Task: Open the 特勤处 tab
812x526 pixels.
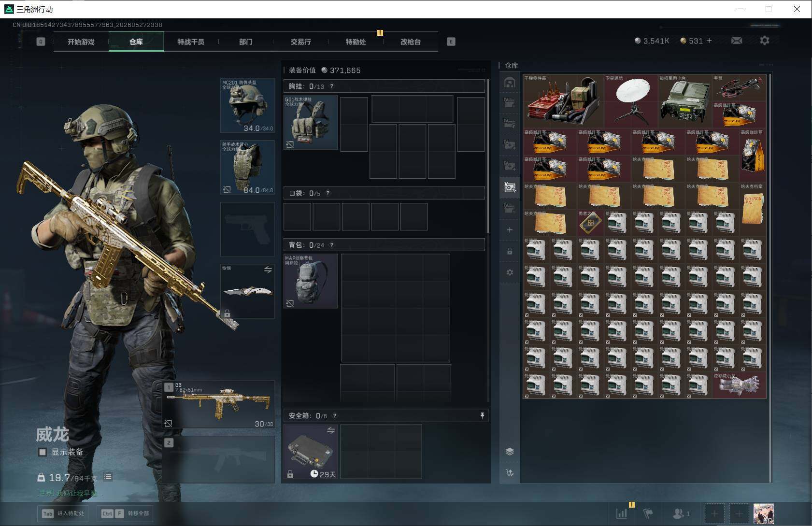Action: [x=356, y=42]
